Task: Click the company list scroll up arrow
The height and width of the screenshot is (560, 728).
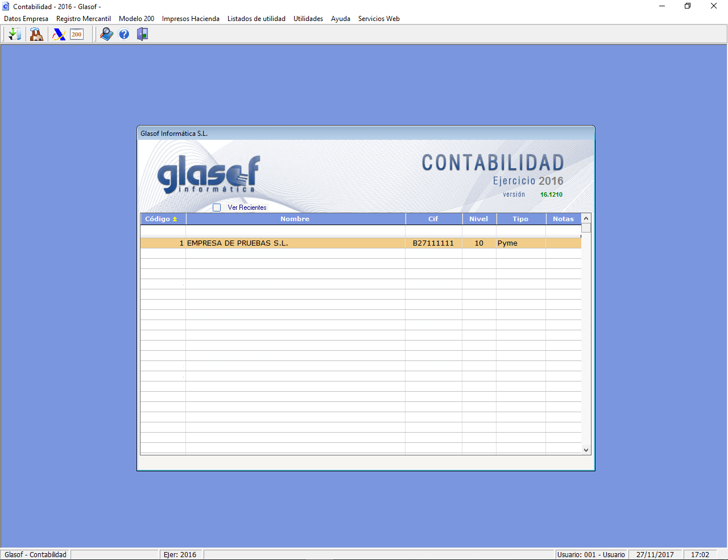Action: (586, 219)
